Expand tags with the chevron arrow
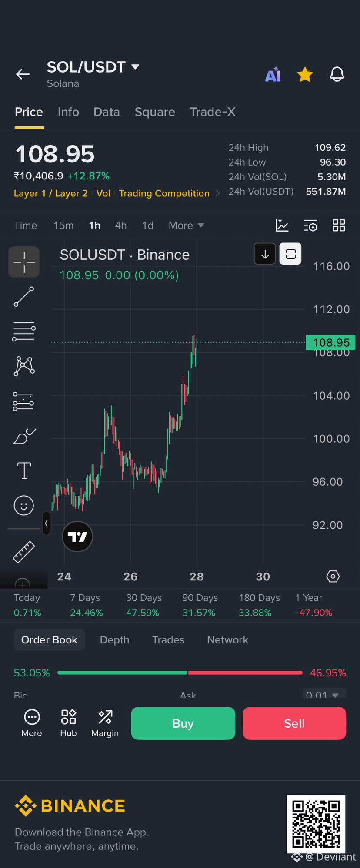 tap(218, 193)
